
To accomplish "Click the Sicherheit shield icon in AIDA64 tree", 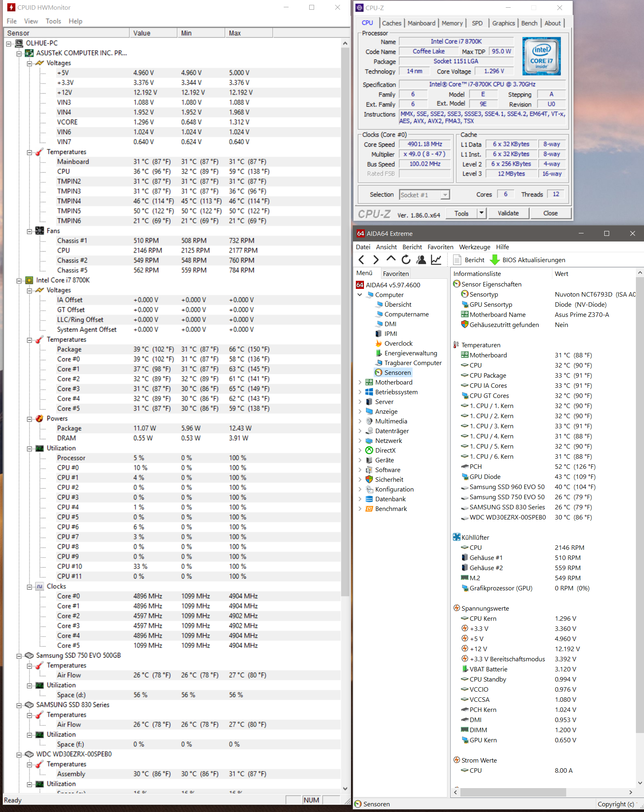I will click(369, 479).
